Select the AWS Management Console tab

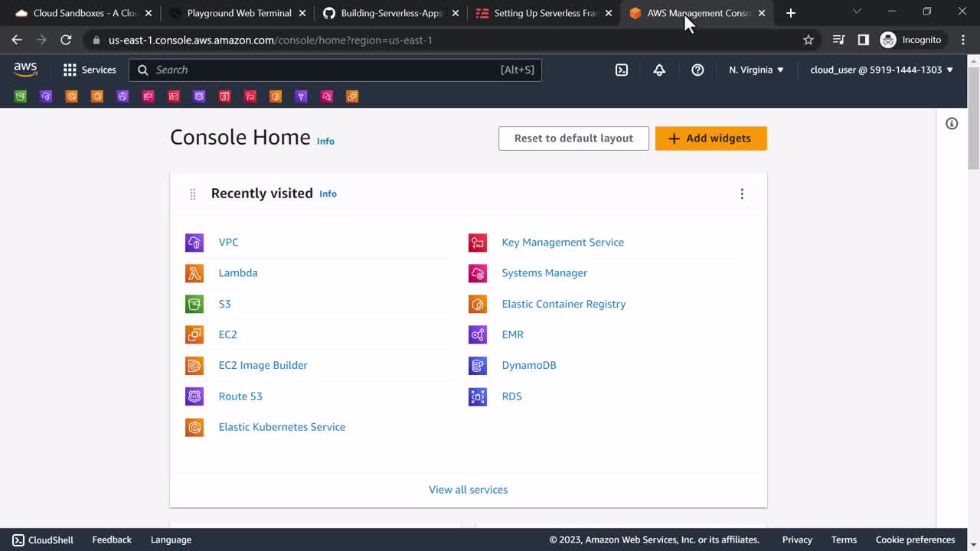tap(698, 13)
